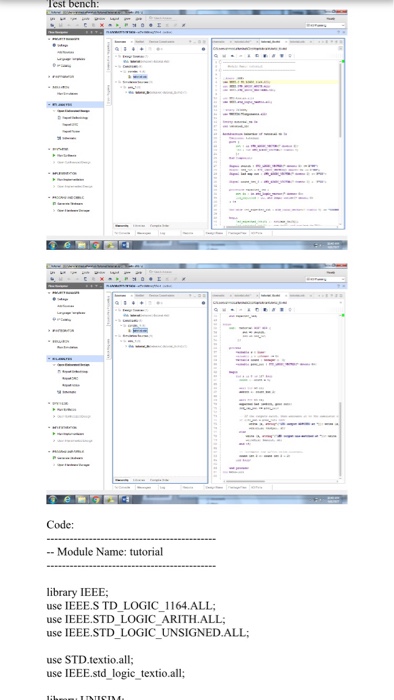Click Sources expand-all icon in second screenshot
Viewport: 394px width, 700px height.
pyautogui.click(x=133, y=303)
